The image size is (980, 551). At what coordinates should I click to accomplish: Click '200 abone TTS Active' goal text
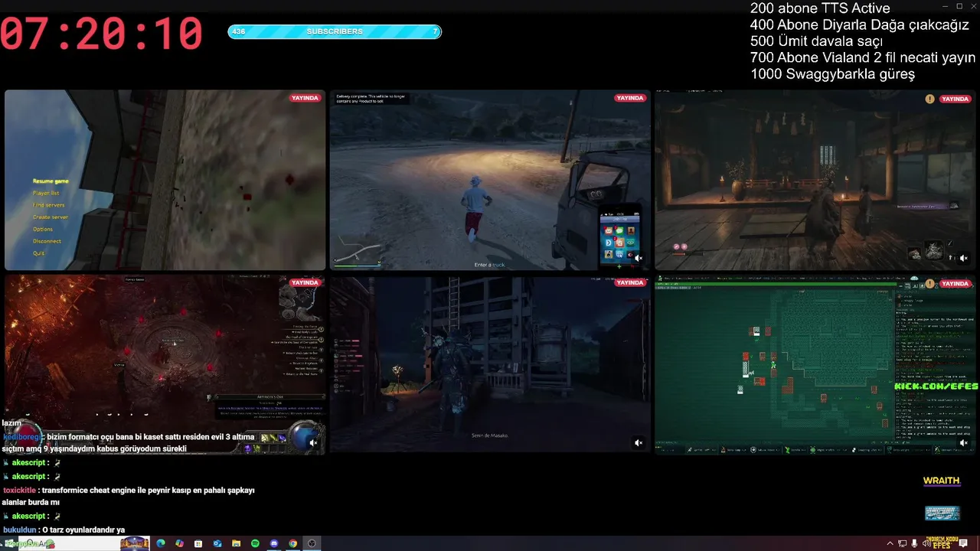click(x=820, y=8)
